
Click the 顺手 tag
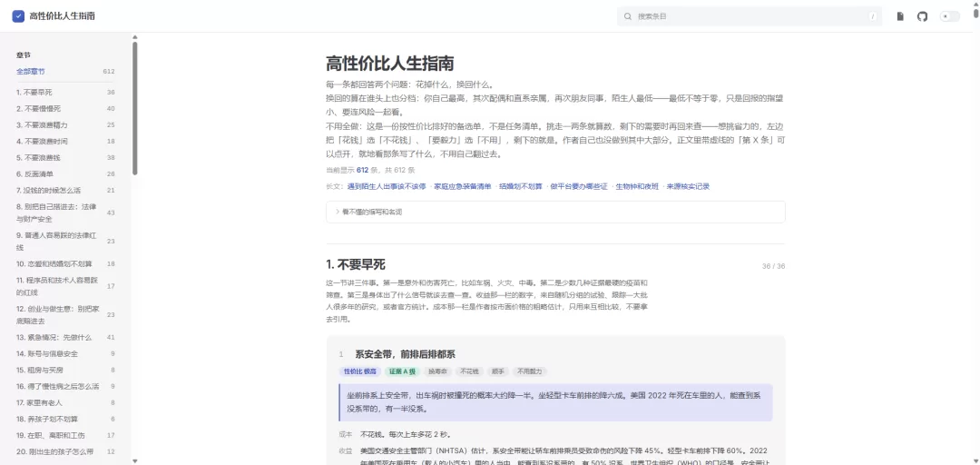498,371
